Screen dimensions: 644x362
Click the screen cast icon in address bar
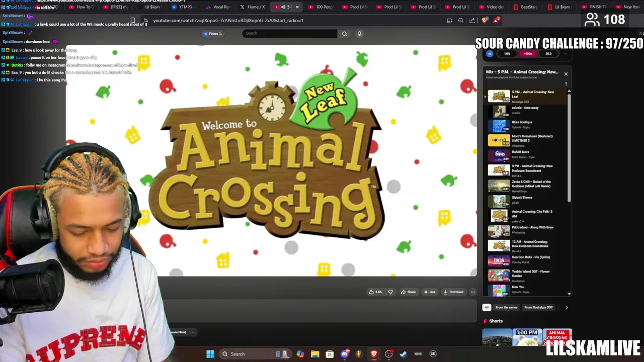(449, 21)
